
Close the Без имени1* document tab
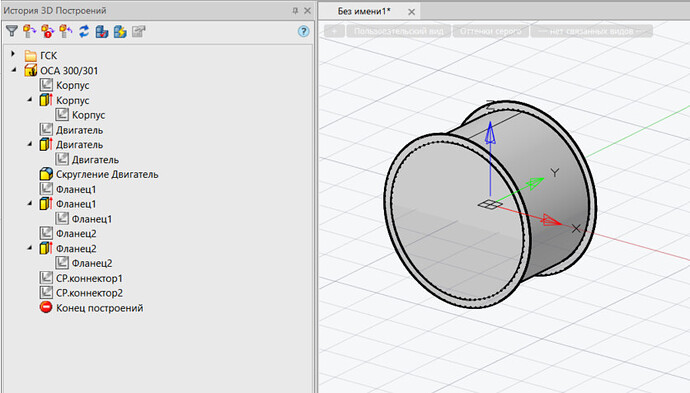coord(411,12)
